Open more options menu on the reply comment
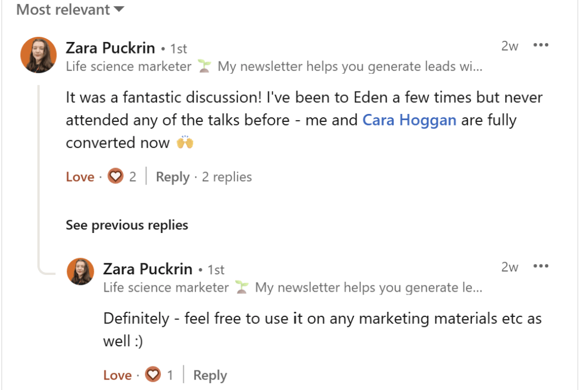Image resolution: width=588 pixels, height=390 pixels. pos(540,266)
